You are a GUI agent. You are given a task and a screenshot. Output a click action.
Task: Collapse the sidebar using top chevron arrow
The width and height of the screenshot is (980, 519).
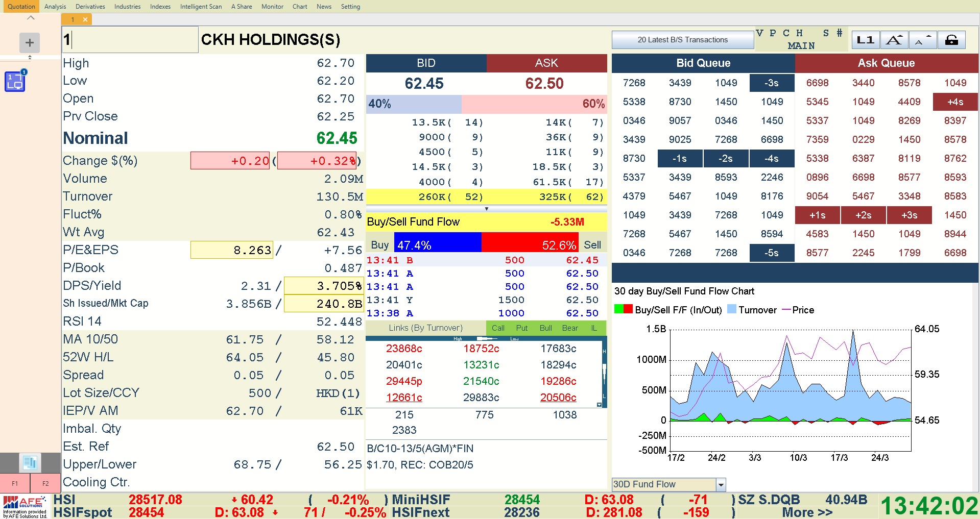tap(31, 18)
